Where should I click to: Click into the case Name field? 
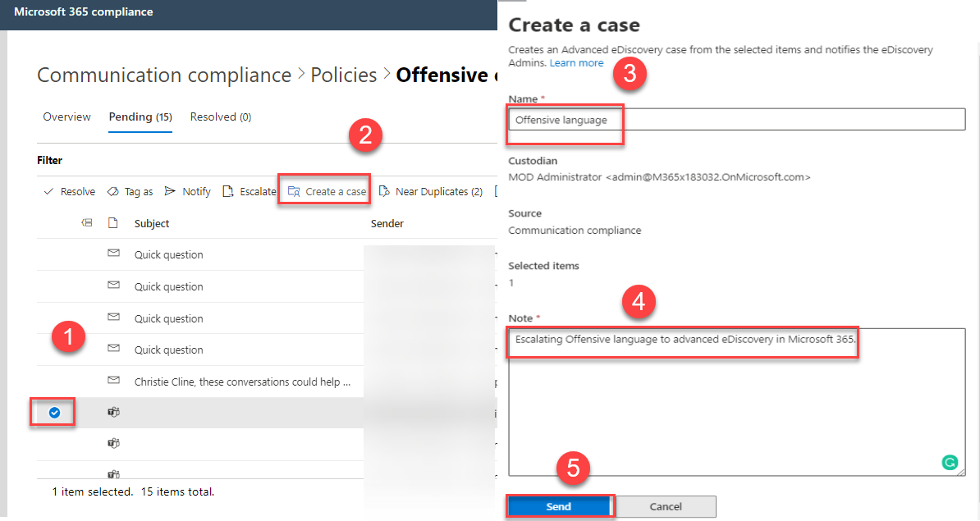[x=735, y=120]
